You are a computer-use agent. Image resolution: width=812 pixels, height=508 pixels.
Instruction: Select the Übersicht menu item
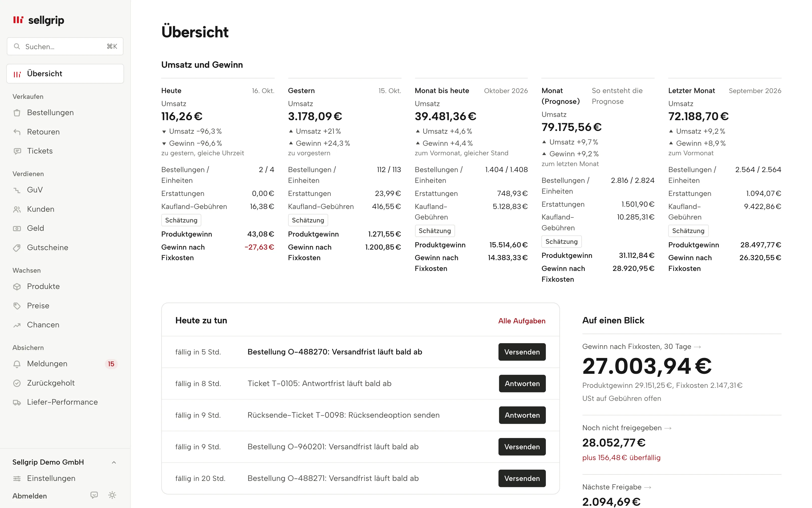tap(65, 74)
